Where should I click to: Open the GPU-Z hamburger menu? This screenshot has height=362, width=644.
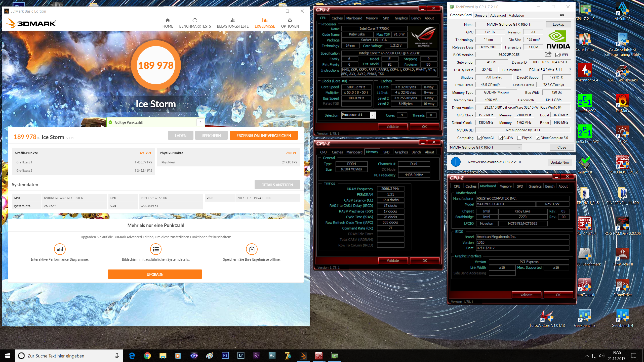(571, 15)
